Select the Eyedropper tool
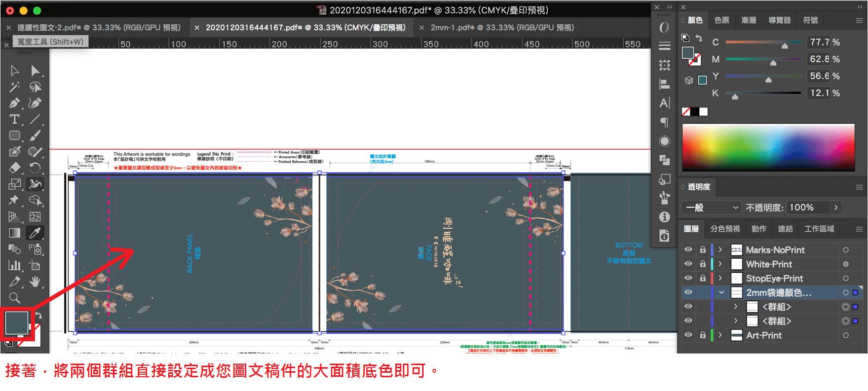Image resolution: width=868 pixels, height=391 pixels. 35,233
